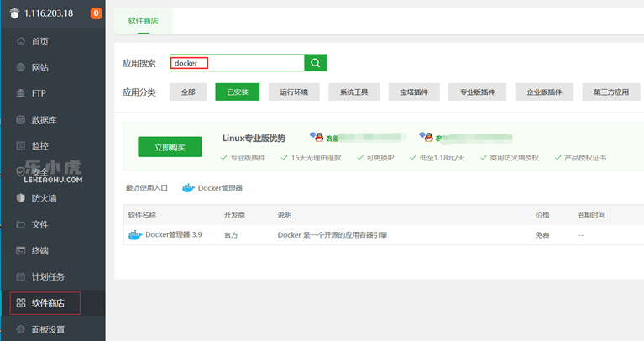This screenshot has height=341, width=644.
Task: Click the 说明 column header
Action: (285, 215)
